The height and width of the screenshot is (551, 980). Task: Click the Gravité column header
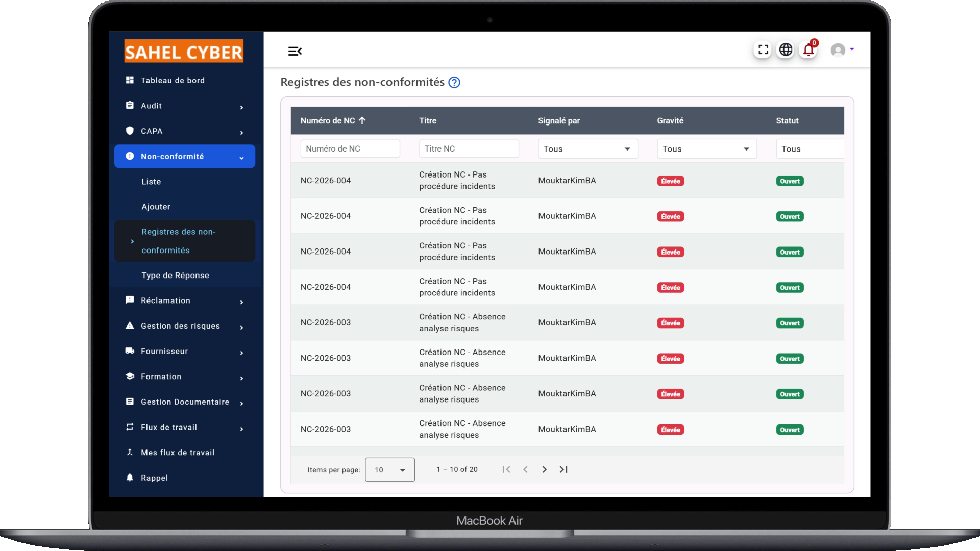[x=670, y=121]
